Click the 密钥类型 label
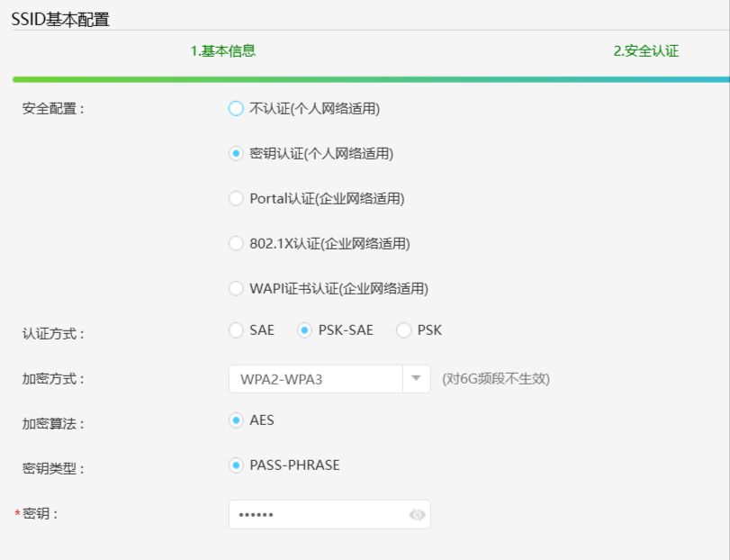Screen dimensions: 730x560 53,468
